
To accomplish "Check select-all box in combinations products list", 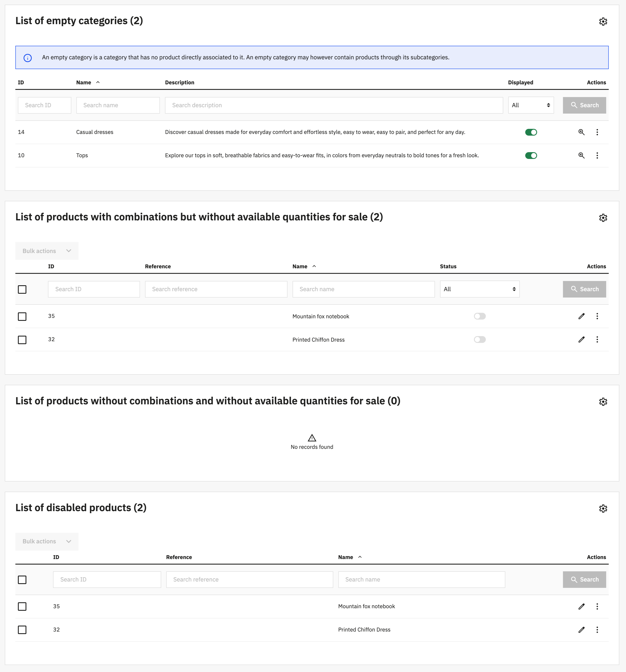I will coord(22,289).
